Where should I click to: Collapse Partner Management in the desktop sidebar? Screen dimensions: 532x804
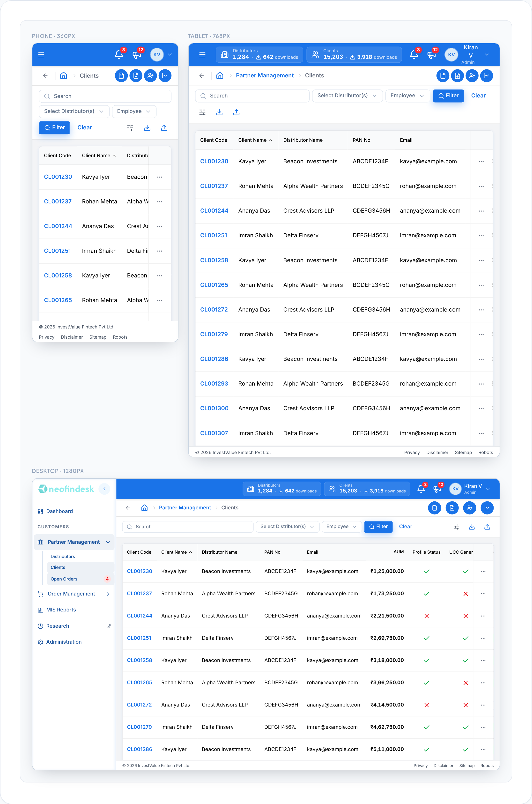point(74,542)
